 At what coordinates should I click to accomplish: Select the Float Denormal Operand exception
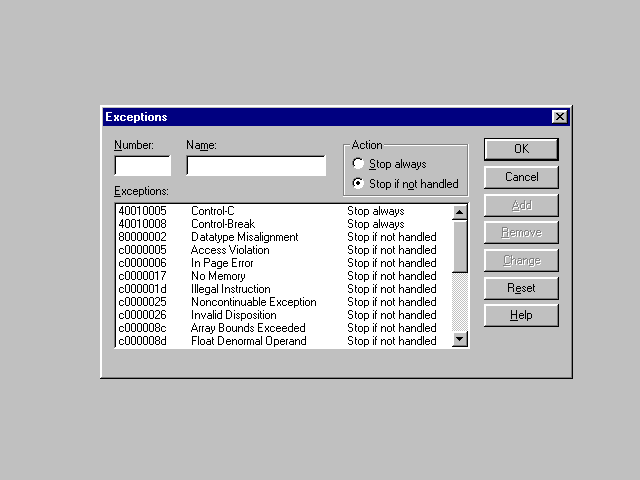248,341
